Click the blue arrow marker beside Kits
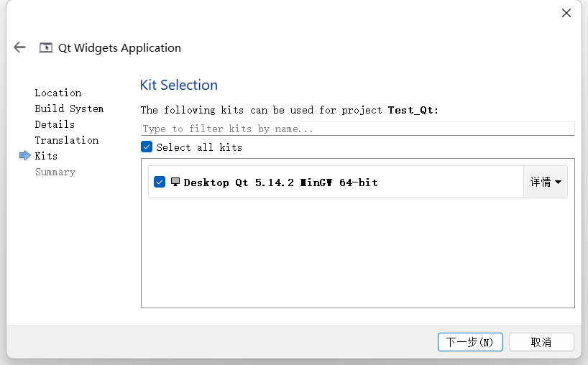 pos(24,155)
